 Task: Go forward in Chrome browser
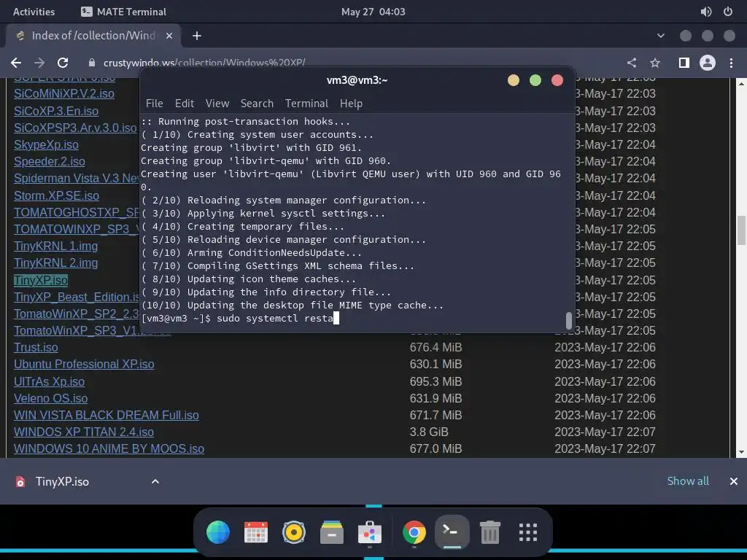[39, 63]
